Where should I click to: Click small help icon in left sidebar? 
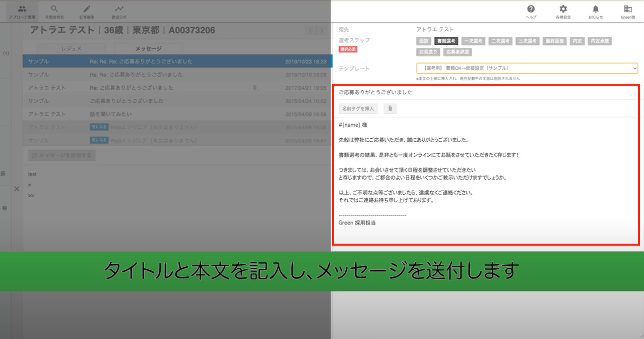pos(5,208)
